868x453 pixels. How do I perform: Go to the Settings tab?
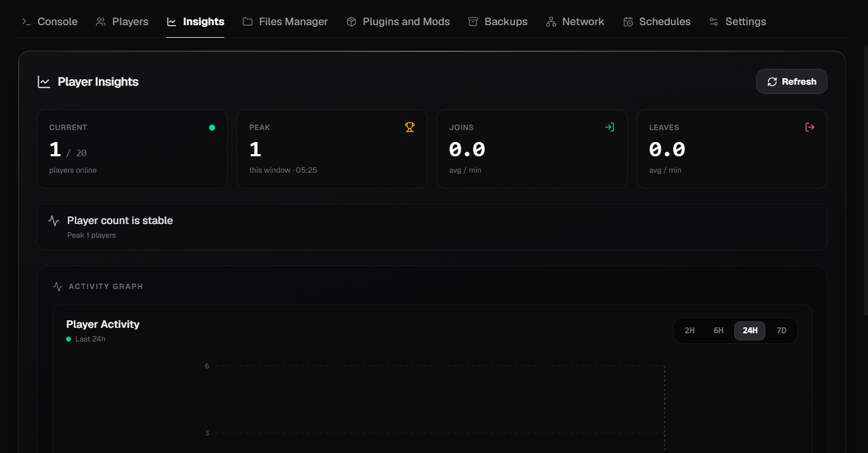[738, 21]
